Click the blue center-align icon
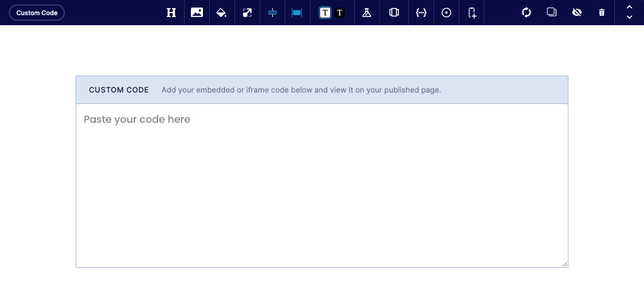Viewport: 644px width, 284px height. coord(272,13)
